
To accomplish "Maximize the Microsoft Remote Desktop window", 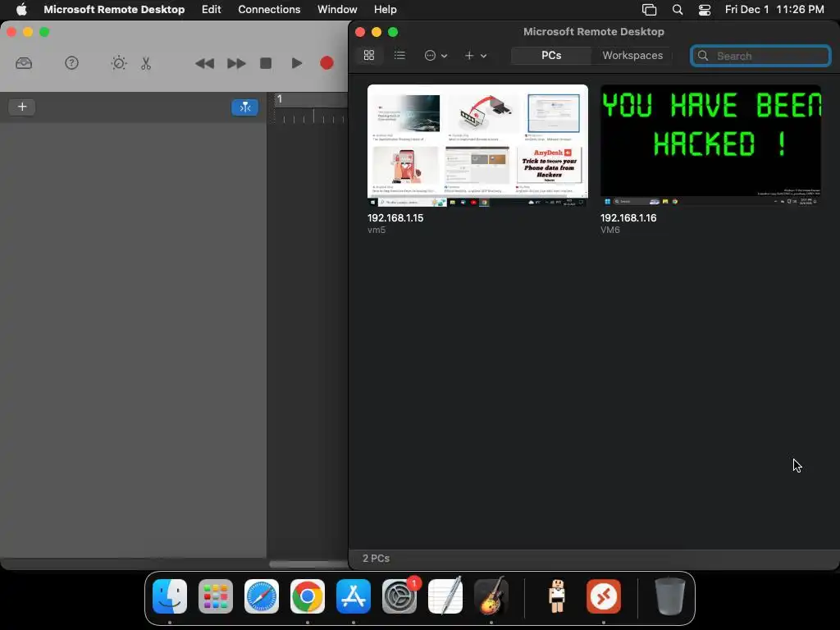I will [x=393, y=32].
